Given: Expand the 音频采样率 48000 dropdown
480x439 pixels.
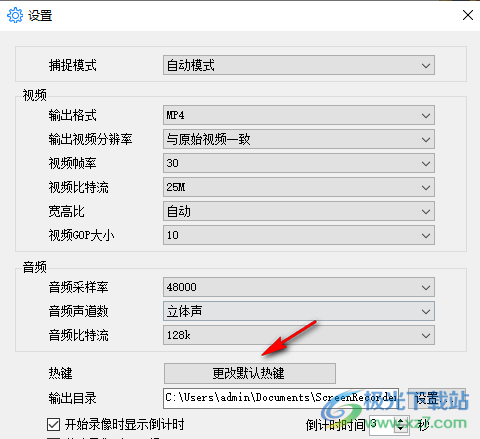Looking at the screenshot, I should coord(299,287).
